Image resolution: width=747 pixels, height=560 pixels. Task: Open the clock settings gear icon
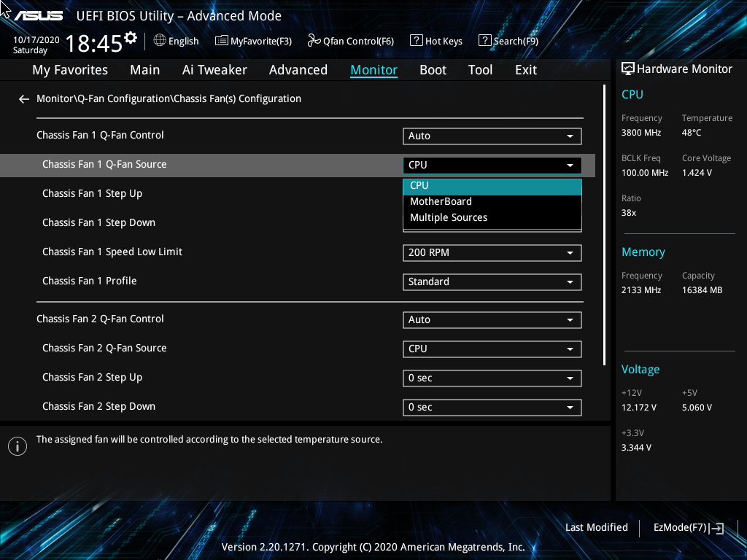[x=131, y=37]
